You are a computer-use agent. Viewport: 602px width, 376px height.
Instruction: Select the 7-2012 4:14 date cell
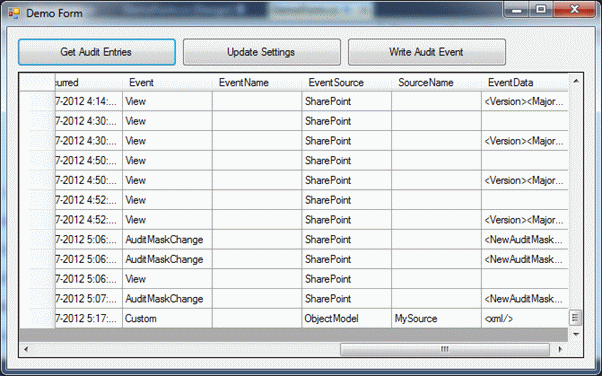[89, 101]
